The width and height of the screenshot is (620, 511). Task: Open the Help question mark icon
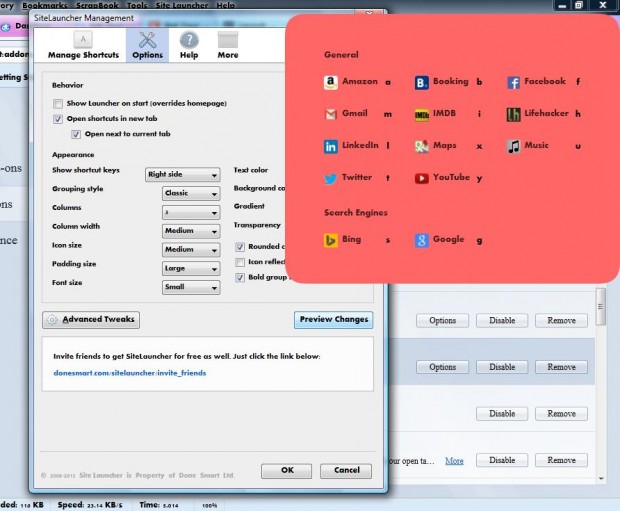tap(189, 40)
